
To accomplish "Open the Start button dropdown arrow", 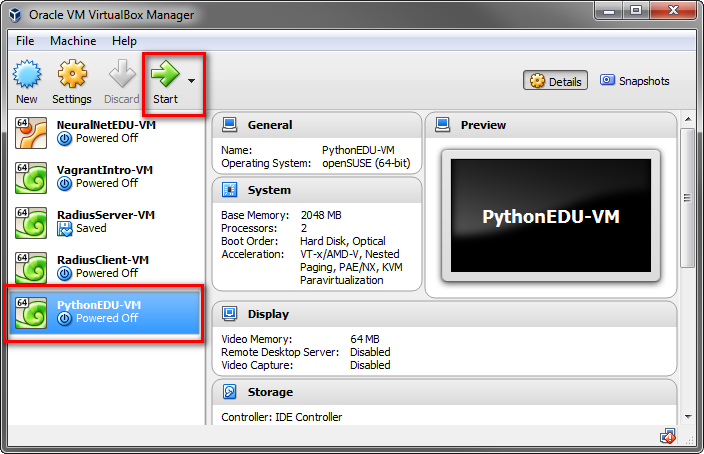I will 192,81.
